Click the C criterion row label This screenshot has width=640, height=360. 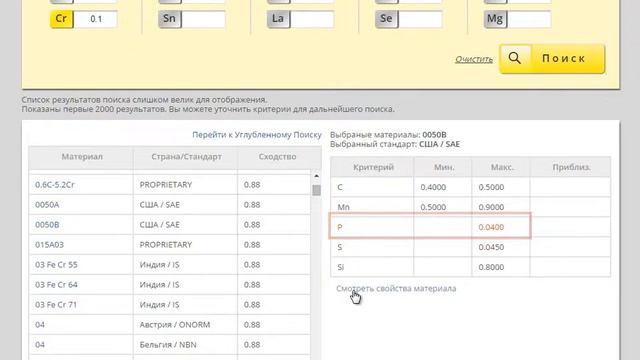(x=340, y=187)
